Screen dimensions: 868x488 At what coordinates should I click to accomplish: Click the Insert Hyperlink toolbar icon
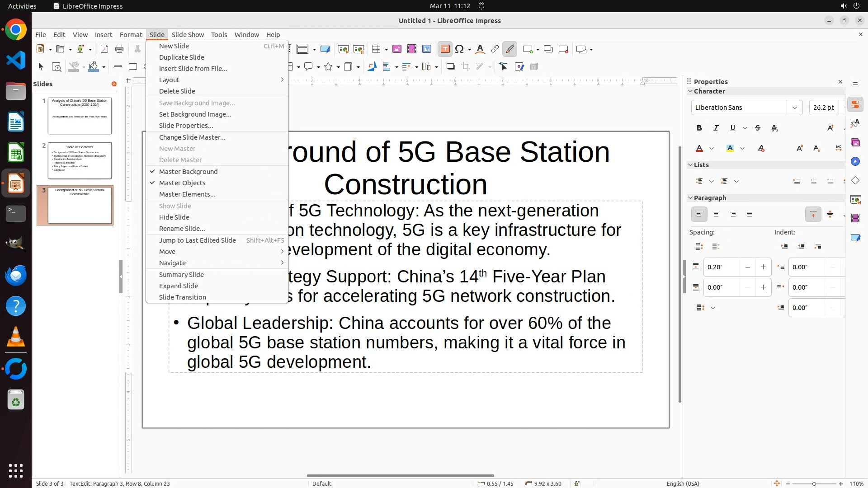point(495,49)
